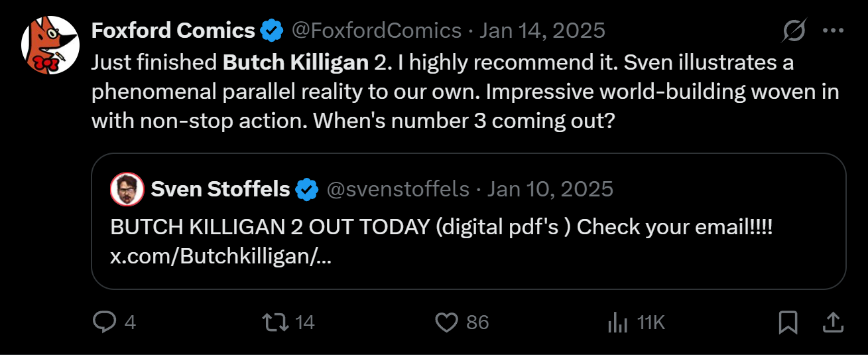Follow the x.com/Butchkilligan/... link
Screen dimensions: 868x355
click(x=220, y=256)
